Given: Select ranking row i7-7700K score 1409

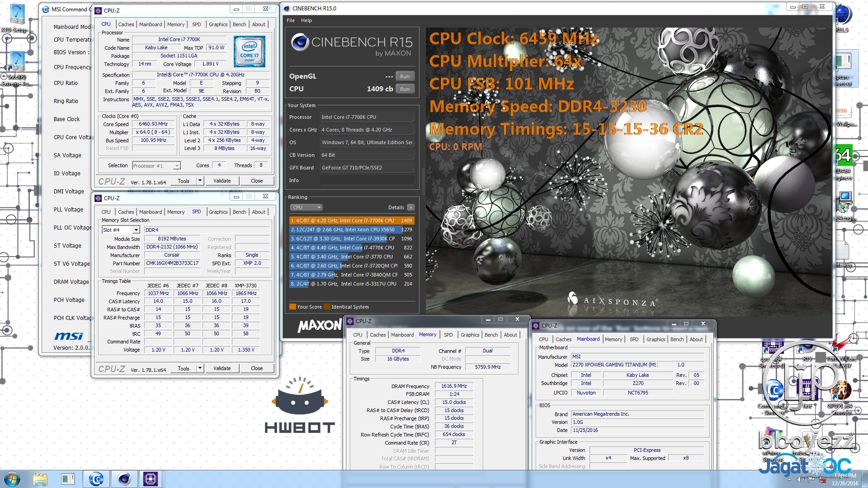Looking at the screenshot, I should click(x=351, y=221).
